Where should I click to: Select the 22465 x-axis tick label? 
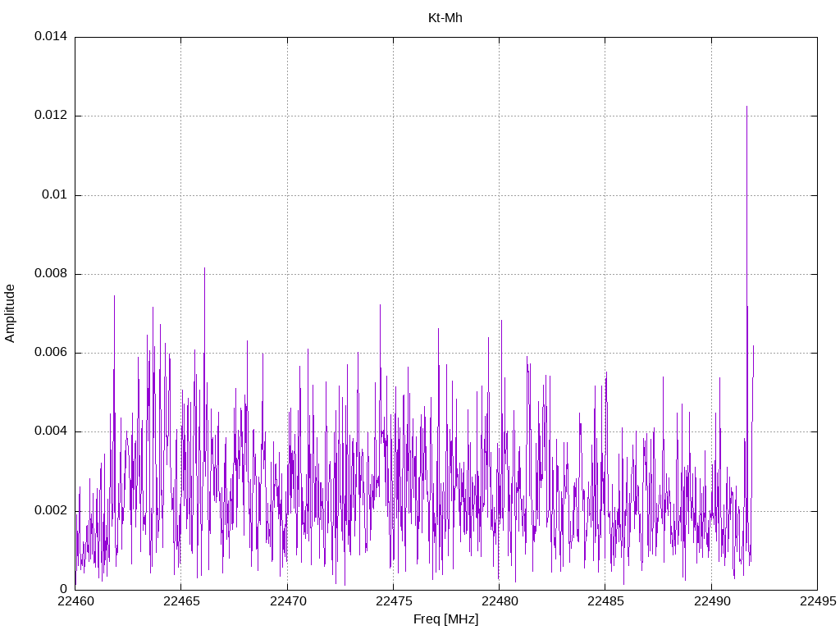click(180, 602)
